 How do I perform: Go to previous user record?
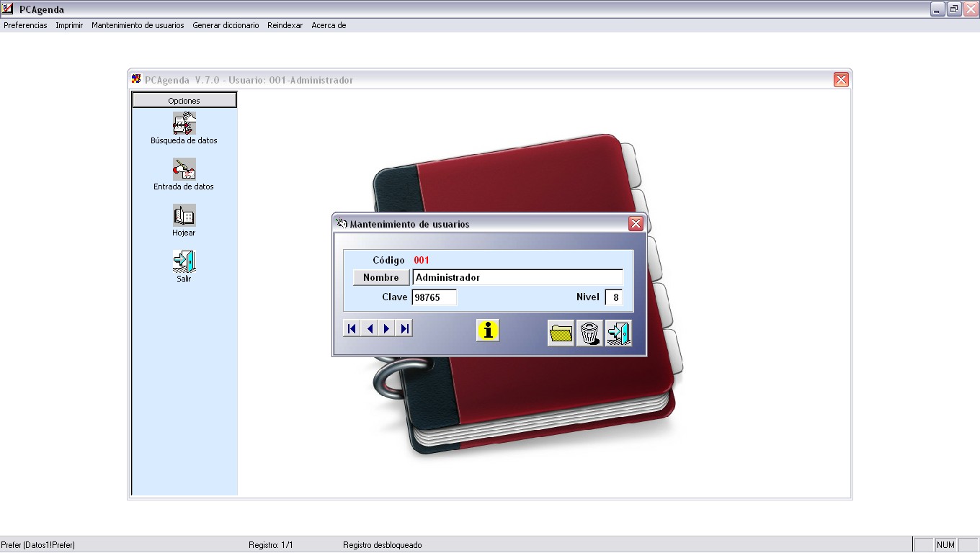(369, 328)
